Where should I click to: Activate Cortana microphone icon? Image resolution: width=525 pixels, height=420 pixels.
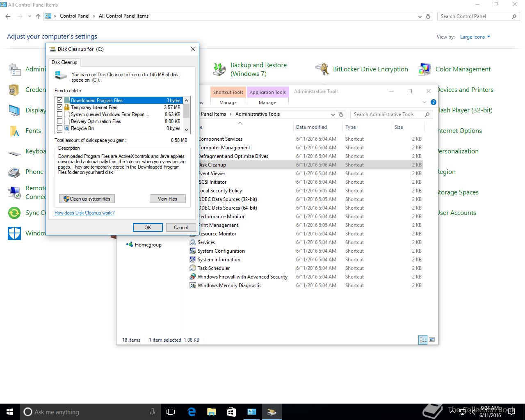coord(152,412)
